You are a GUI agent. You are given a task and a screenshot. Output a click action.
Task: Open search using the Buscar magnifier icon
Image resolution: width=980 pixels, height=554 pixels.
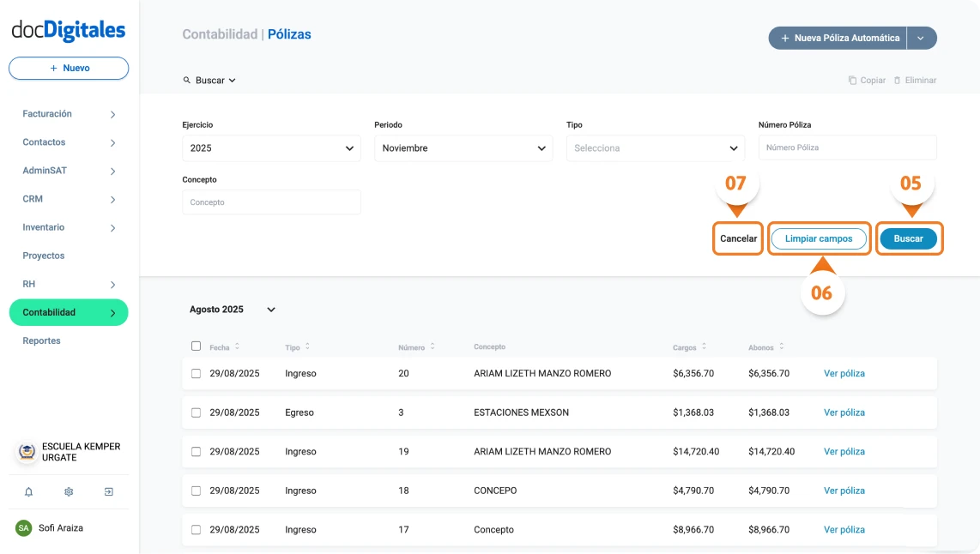click(187, 80)
